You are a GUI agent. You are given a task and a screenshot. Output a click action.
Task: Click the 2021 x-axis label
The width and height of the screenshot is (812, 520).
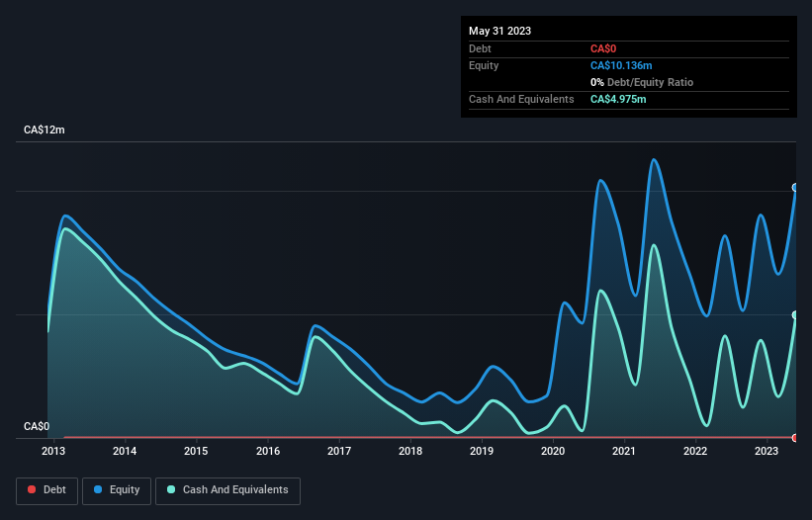click(x=624, y=451)
